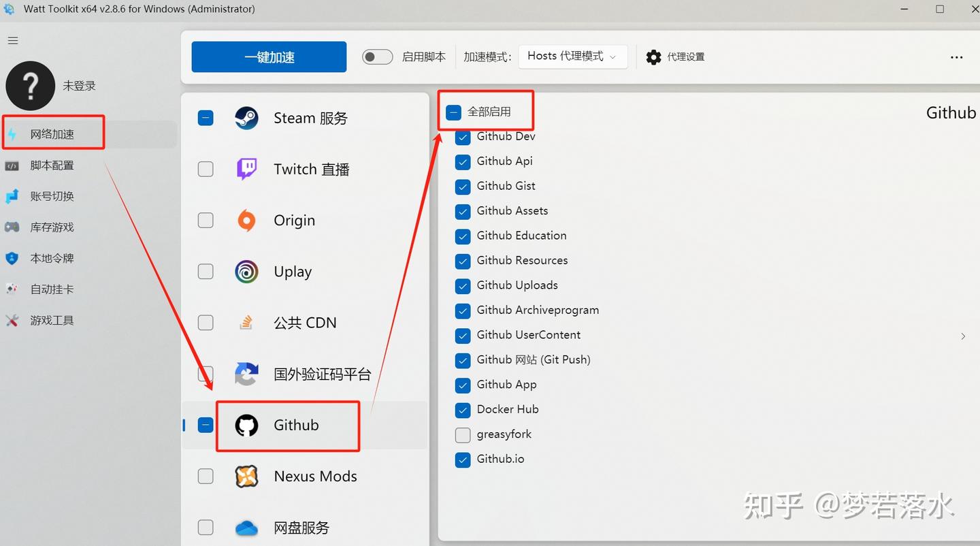The height and width of the screenshot is (546, 980).
Task: Select the 公共 CDN logo icon
Action: [246, 323]
